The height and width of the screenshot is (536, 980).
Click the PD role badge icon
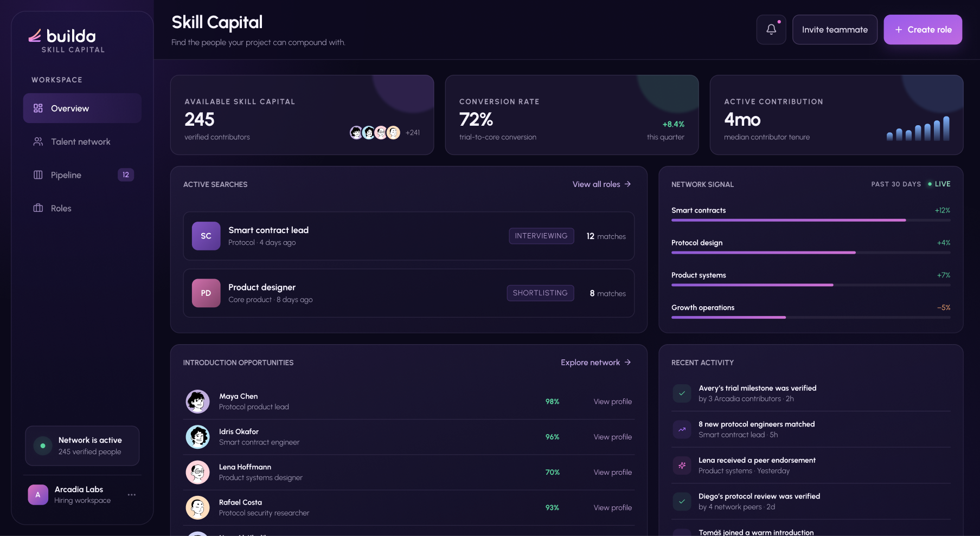pos(206,293)
